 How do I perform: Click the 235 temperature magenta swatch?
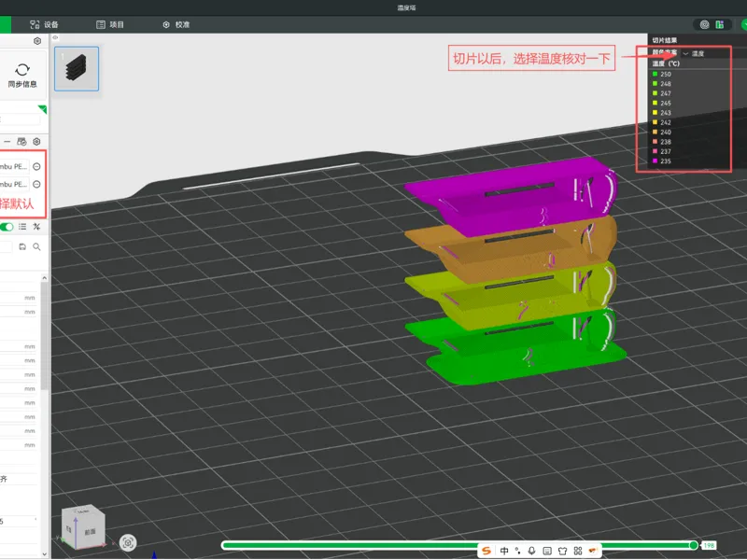655,161
